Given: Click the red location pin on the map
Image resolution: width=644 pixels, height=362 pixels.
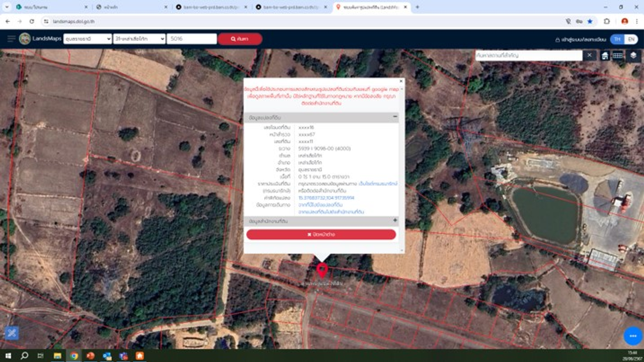Looking at the screenshot, I should pos(322,270).
